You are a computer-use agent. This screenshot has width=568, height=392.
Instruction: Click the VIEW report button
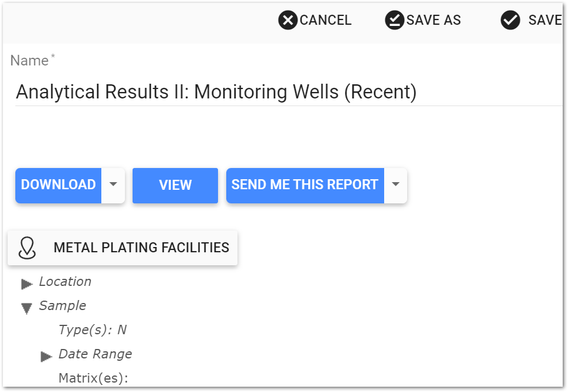pyautogui.click(x=175, y=185)
